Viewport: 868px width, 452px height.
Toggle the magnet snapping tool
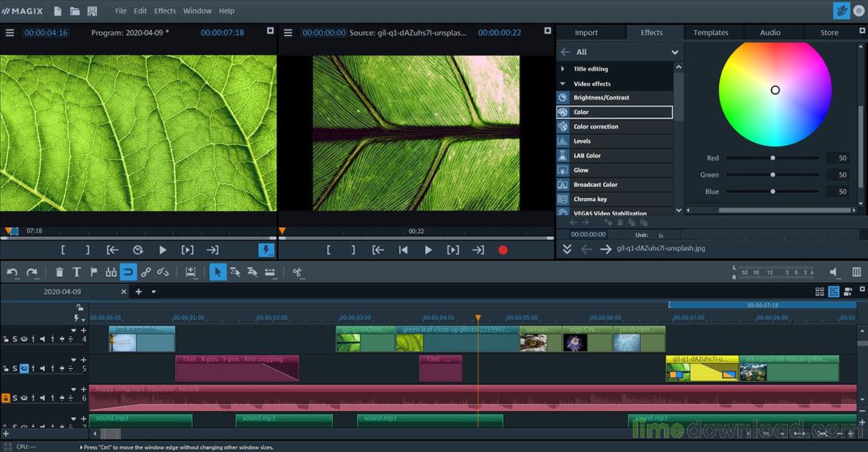[x=128, y=272]
